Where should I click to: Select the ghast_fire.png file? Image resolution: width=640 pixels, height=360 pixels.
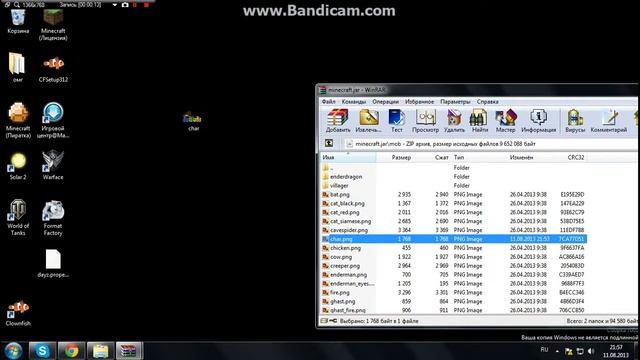click(x=454, y=310)
